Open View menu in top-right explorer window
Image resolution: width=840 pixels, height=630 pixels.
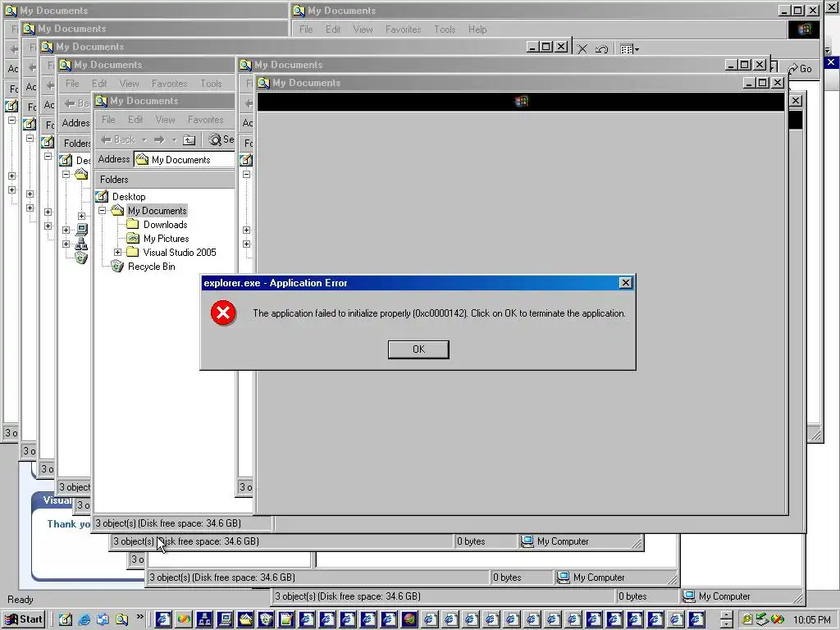click(363, 30)
